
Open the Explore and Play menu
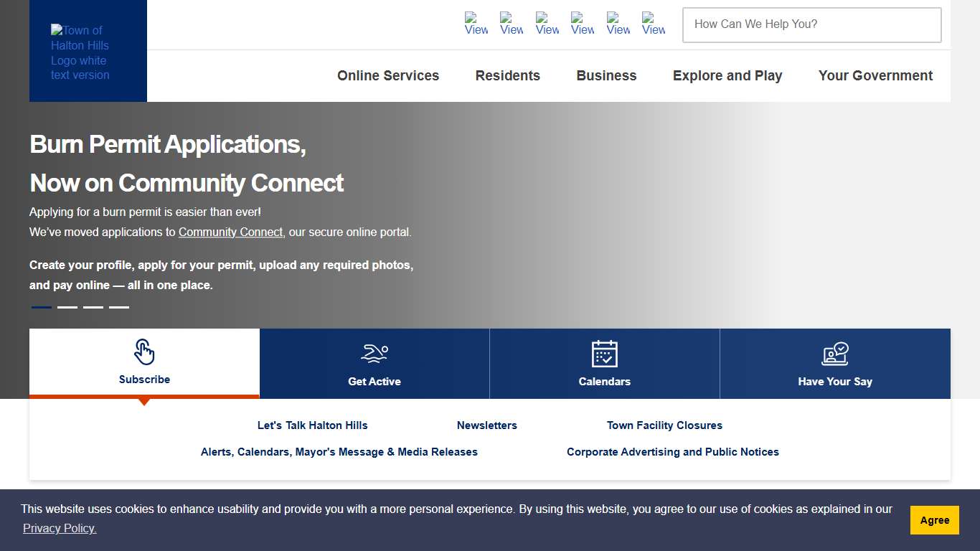pyautogui.click(x=727, y=76)
